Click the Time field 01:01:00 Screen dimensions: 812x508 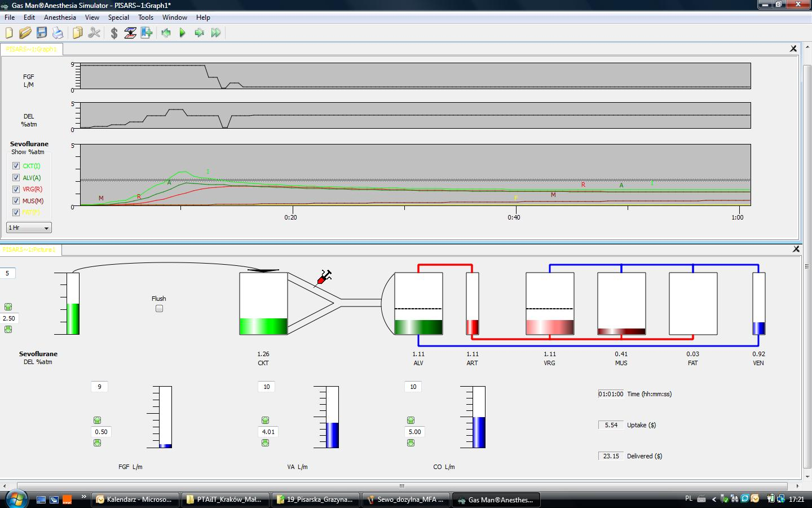pos(611,394)
